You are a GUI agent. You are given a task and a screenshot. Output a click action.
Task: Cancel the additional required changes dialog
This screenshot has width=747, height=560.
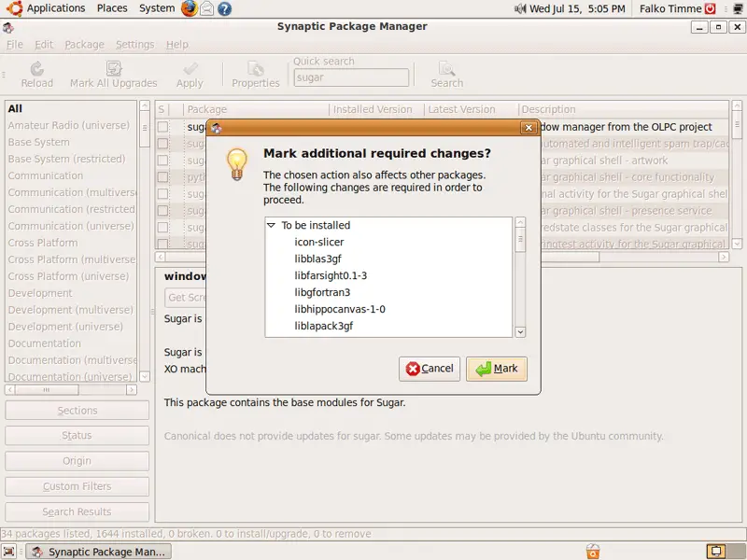[430, 369]
